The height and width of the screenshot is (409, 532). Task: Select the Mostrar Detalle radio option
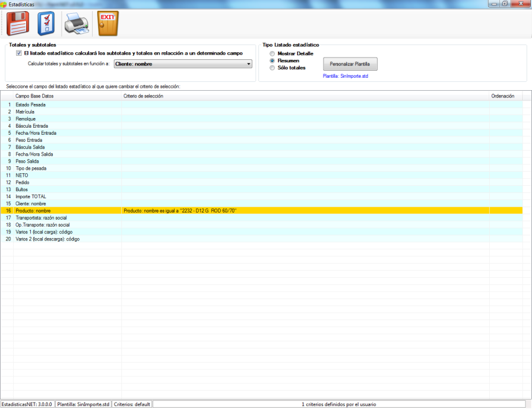273,53
